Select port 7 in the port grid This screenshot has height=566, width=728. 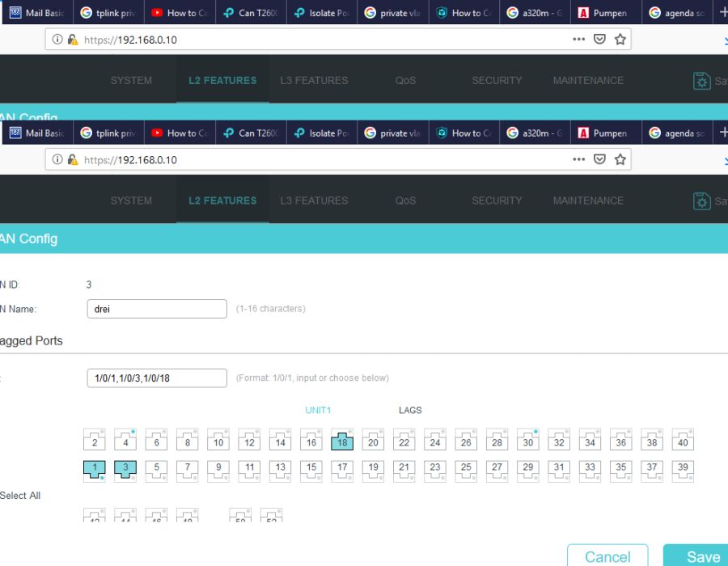pyautogui.click(x=188, y=471)
